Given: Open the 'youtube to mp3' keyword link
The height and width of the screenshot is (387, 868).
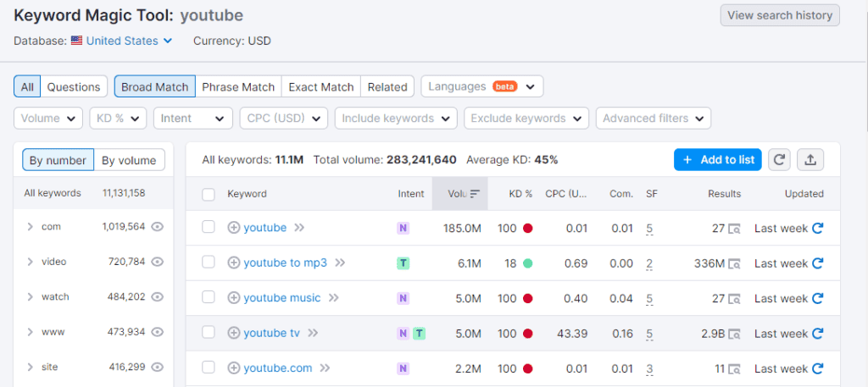Looking at the screenshot, I should [x=285, y=263].
